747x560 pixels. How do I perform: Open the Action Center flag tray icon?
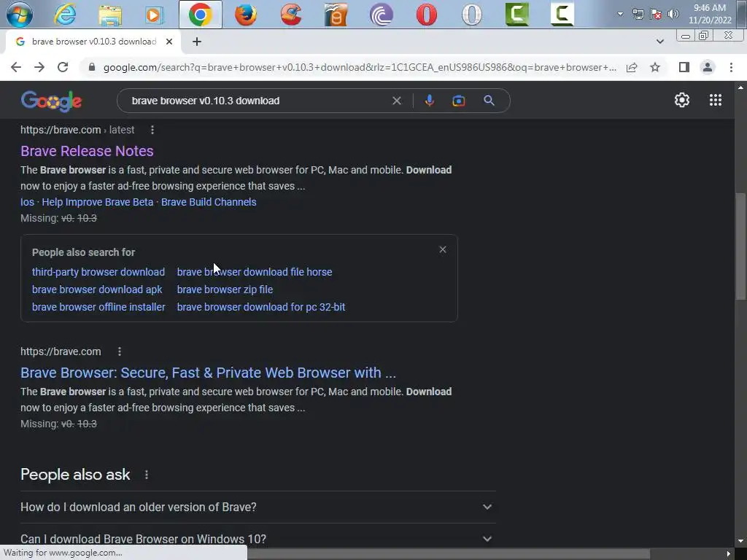(656, 14)
